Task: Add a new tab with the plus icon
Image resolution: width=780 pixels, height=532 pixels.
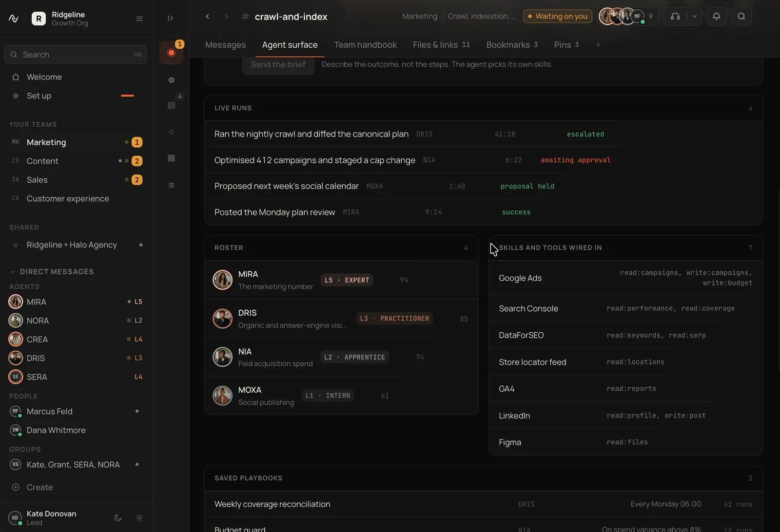Action: 598,45
